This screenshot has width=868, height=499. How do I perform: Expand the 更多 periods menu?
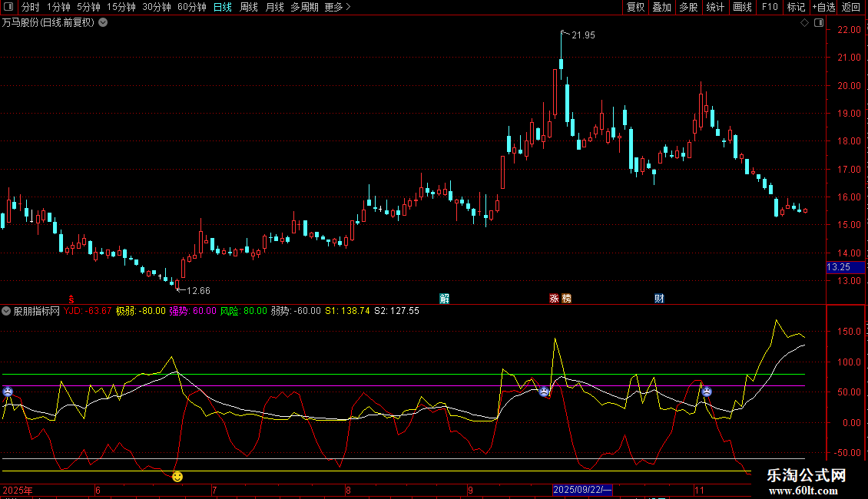point(337,8)
